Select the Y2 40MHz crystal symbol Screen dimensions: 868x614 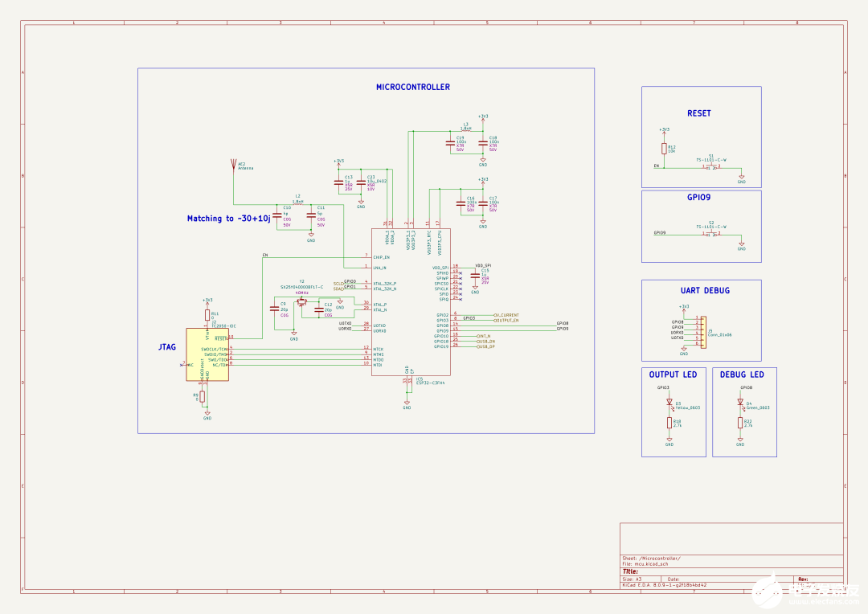click(301, 302)
